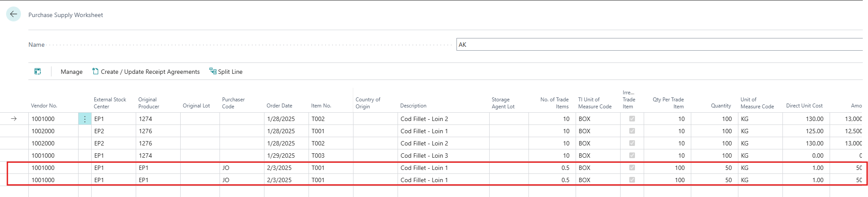Toggle Irregular Trade Item checkbox for T003 row
The height and width of the screenshot is (197, 868).
632,156
